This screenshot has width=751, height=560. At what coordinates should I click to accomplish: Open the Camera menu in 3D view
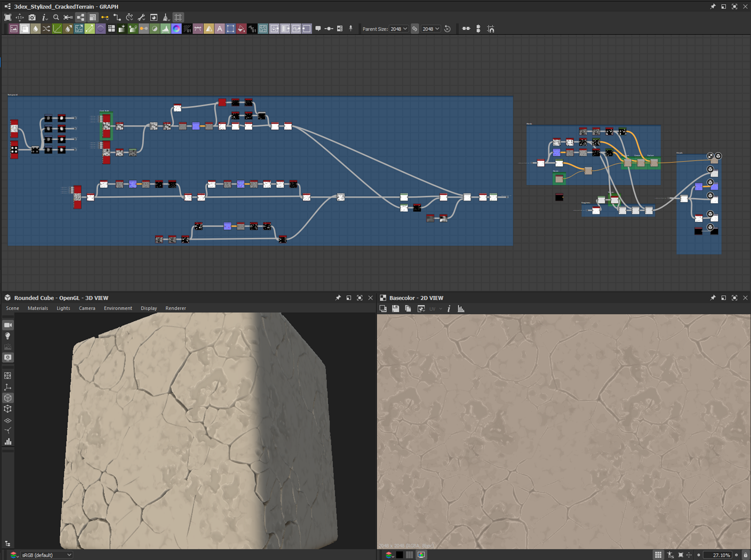[87, 308]
